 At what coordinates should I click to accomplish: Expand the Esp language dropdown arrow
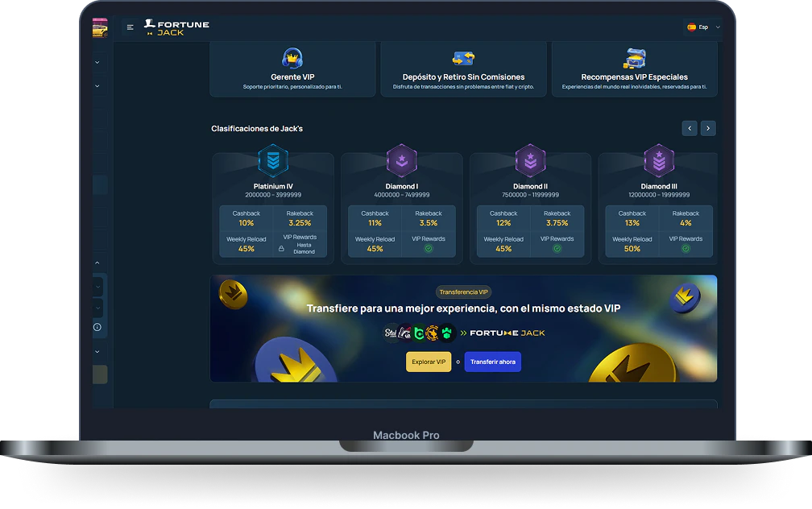click(718, 27)
